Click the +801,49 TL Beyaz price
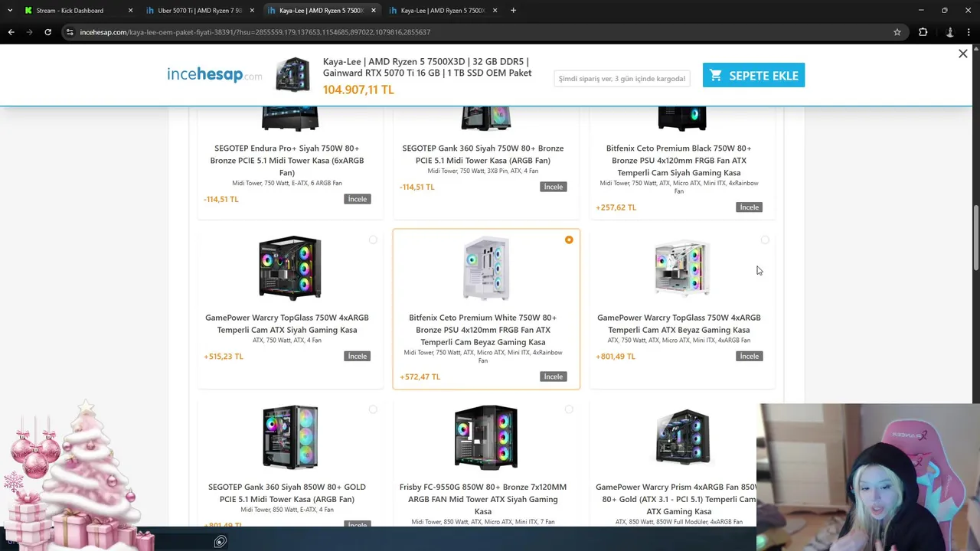This screenshot has width=980, height=551. [x=616, y=356]
